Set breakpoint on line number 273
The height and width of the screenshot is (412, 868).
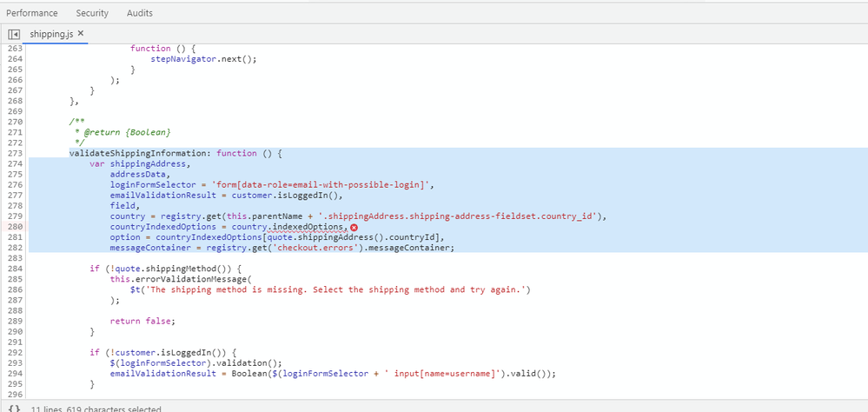tap(14, 153)
